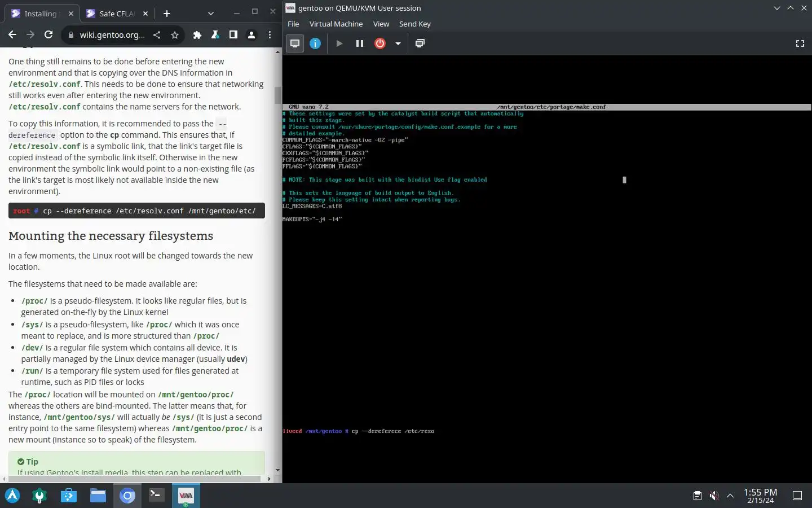Expand hidden system tray icons

coord(730,496)
